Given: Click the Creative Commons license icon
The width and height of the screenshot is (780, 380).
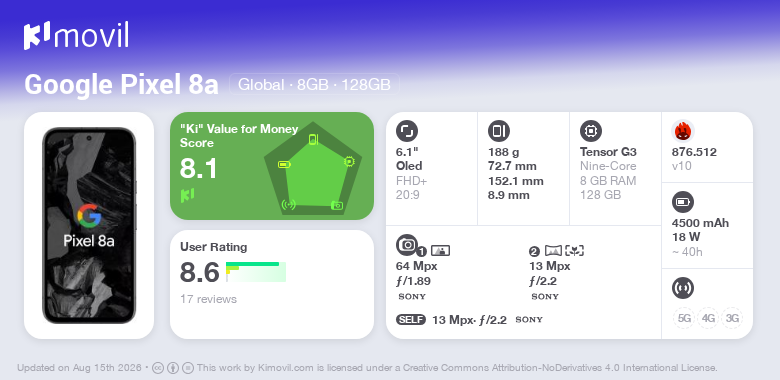Looking at the screenshot, I should click(x=158, y=368).
